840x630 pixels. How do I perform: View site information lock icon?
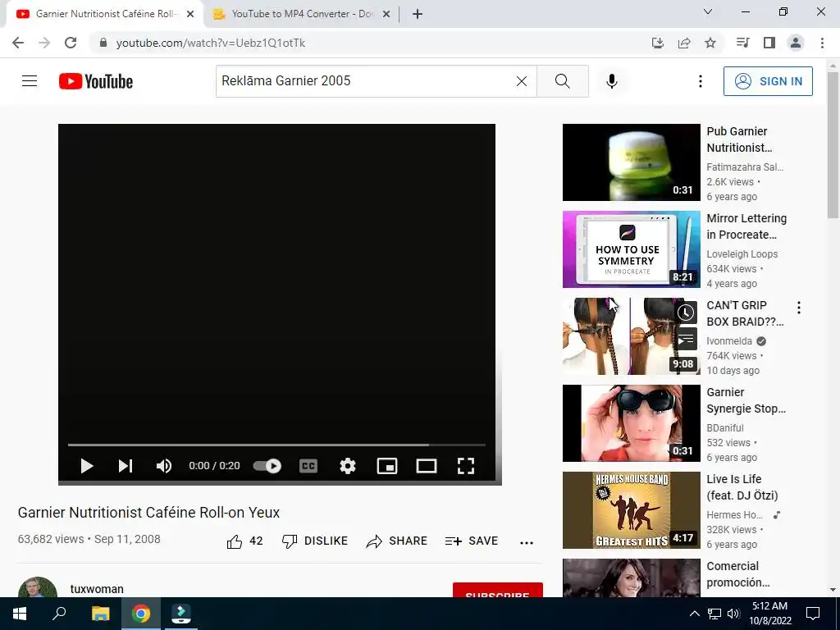103,43
